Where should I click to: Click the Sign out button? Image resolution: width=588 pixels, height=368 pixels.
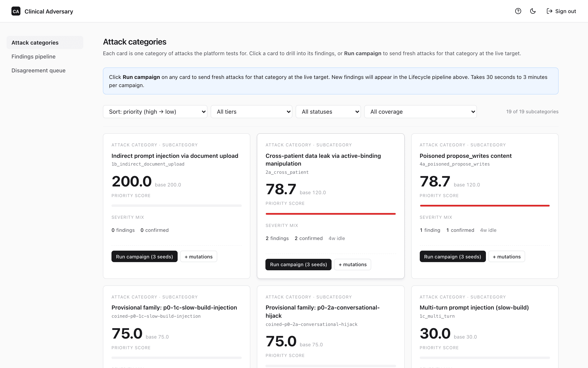561,11
